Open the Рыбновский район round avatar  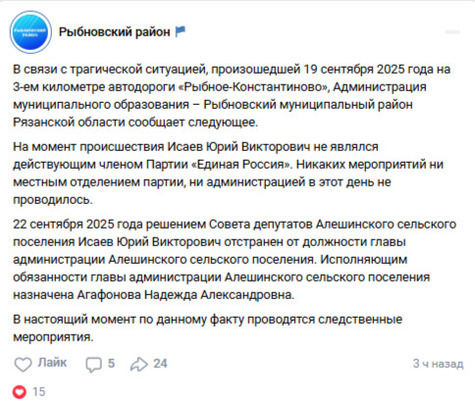pos(31,32)
